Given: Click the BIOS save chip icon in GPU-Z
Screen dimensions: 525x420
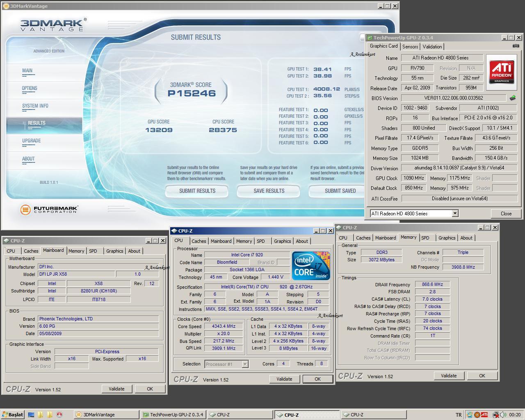Looking at the screenshot, I should pos(512,98).
